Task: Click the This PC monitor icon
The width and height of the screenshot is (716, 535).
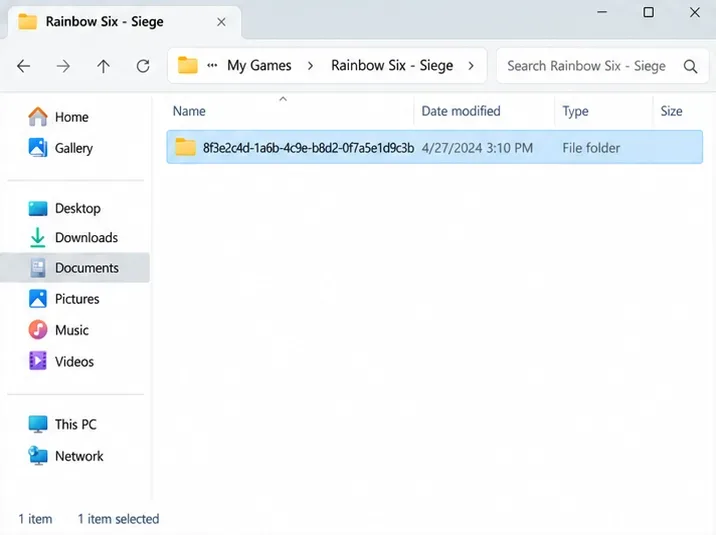Action: click(x=37, y=424)
